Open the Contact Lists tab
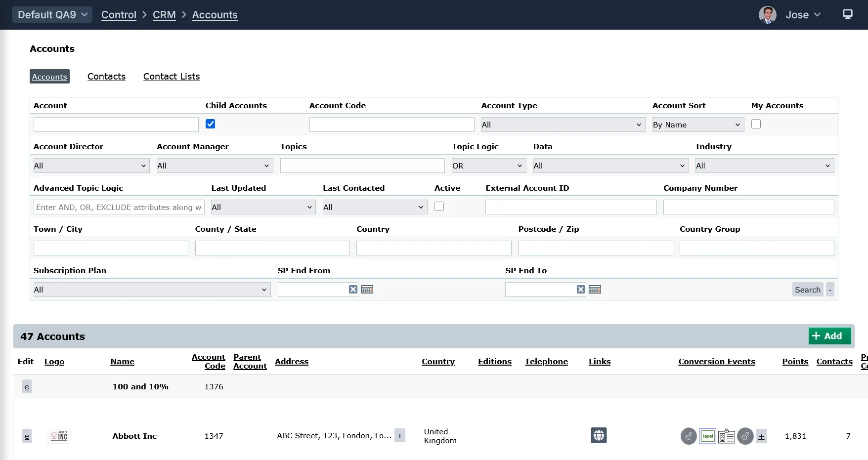 pos(172,77)
